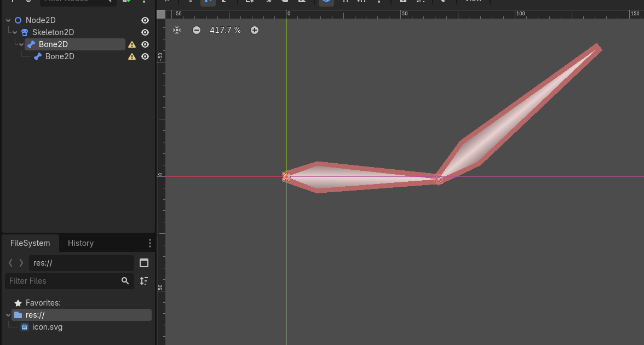
Task: Open the file sort options icon
Action: point(144,281)
